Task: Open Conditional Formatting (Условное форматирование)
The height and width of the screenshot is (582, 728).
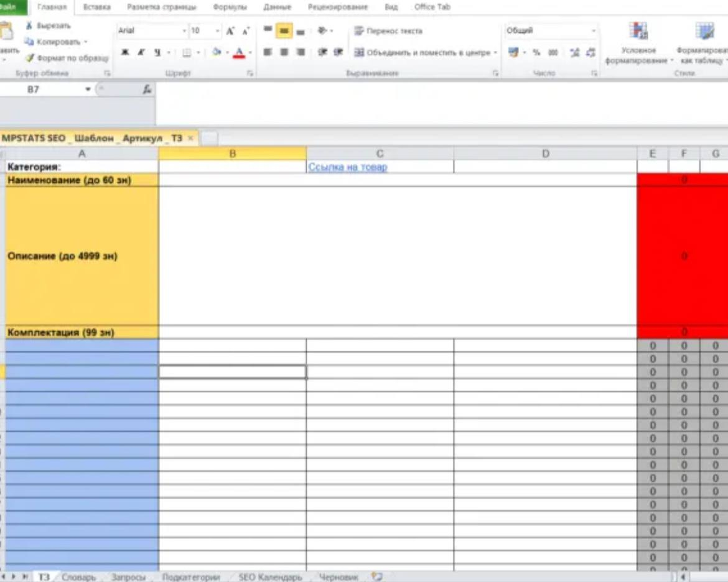Action: (639, 44)
